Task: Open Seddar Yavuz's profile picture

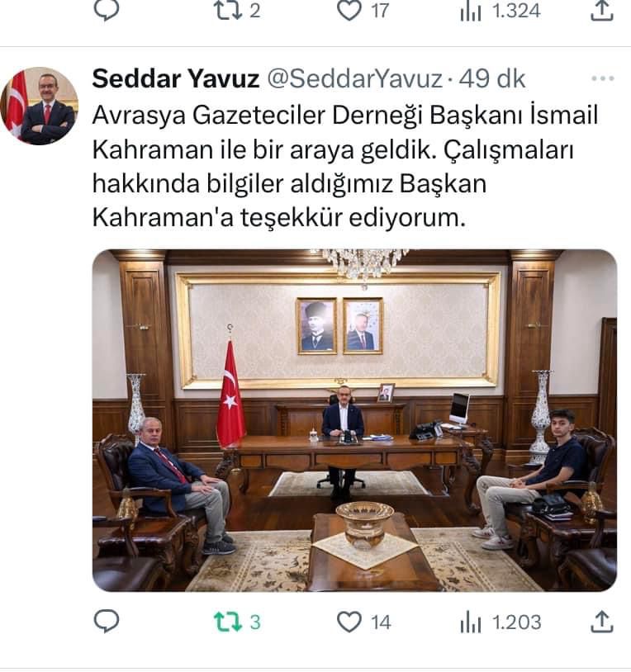Action: (x=40, y=106)
